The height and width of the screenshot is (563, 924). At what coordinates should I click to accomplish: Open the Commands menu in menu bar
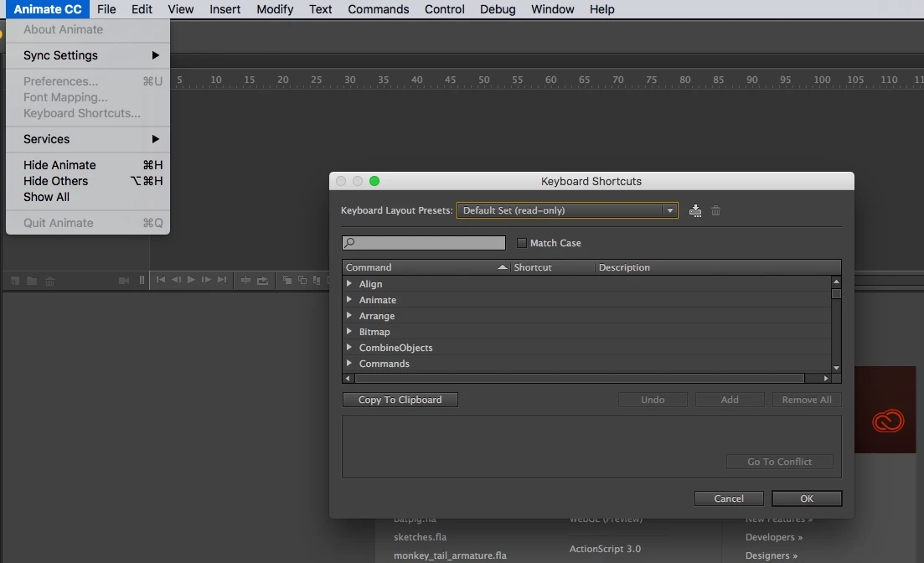tap(379, 9)
